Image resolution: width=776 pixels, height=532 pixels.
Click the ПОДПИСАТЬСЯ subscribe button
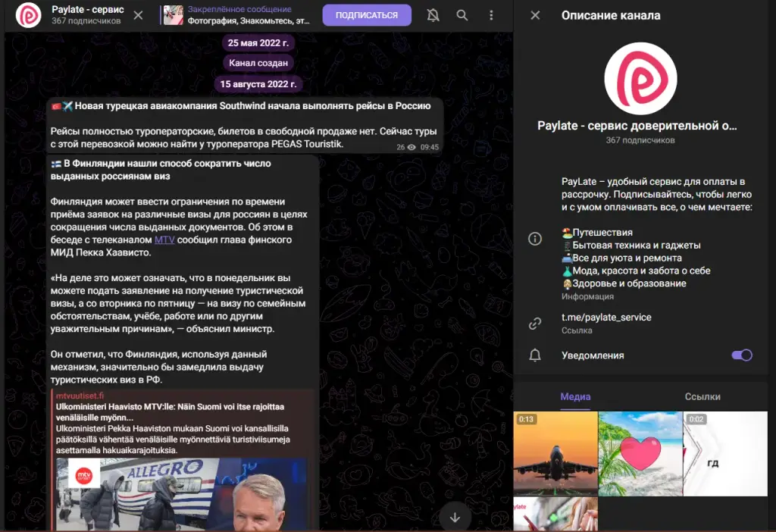click(367, 15)
